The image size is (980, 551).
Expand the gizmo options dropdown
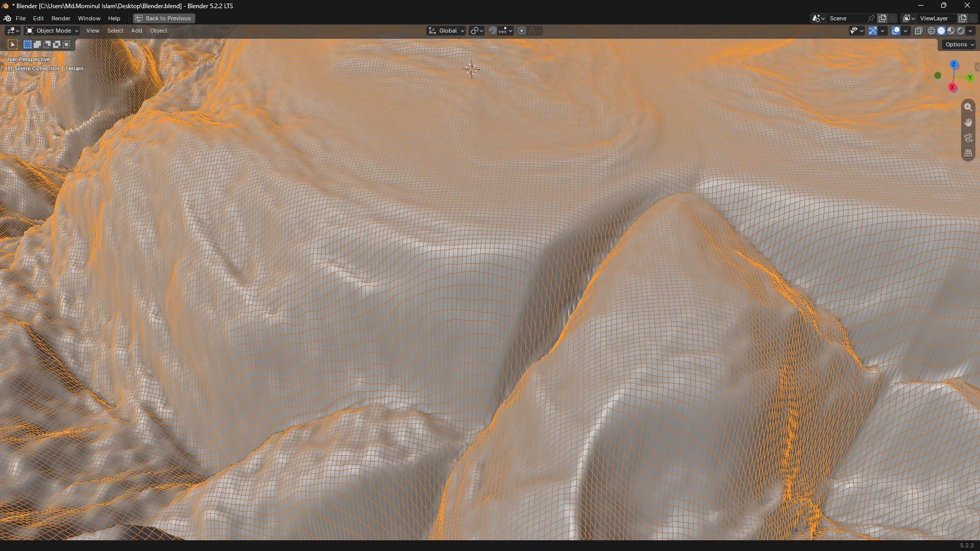coord(883,31)
